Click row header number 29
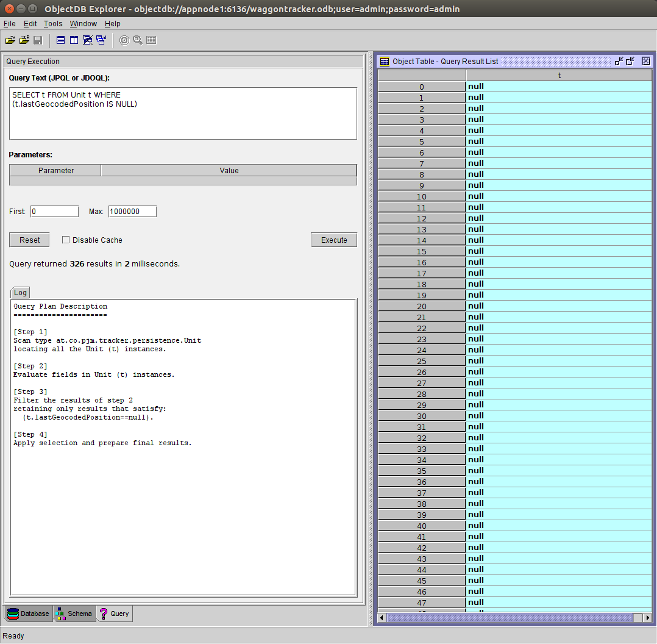This screenshot has height=644, width=657. click(x=422, y=405)
